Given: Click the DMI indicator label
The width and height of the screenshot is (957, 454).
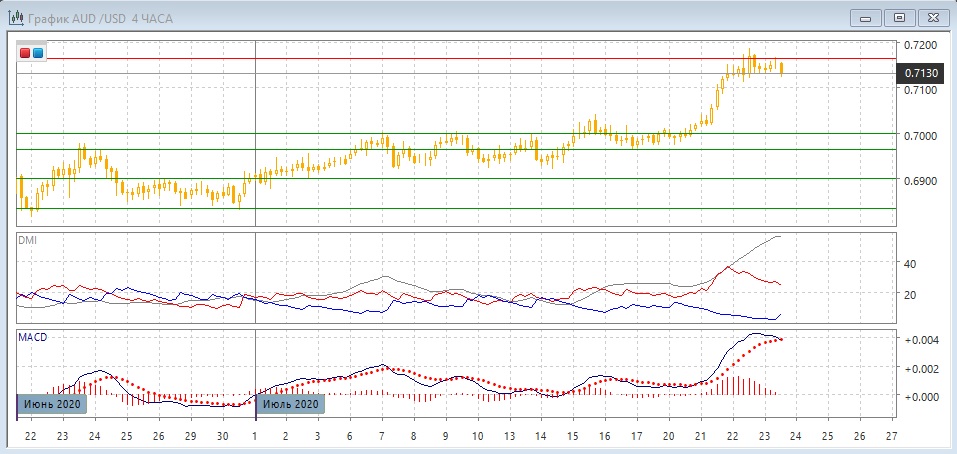Looking at the screenshot, I should [28, 241].
